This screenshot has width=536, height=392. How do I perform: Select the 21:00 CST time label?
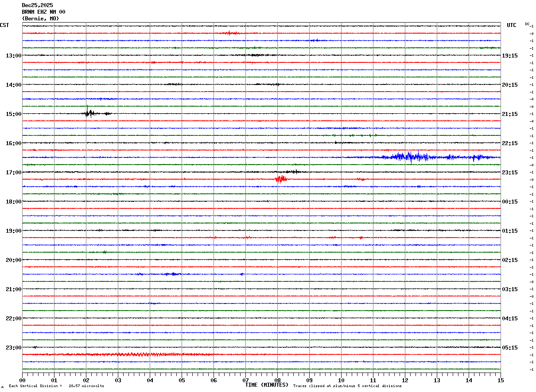click(14, 289)
